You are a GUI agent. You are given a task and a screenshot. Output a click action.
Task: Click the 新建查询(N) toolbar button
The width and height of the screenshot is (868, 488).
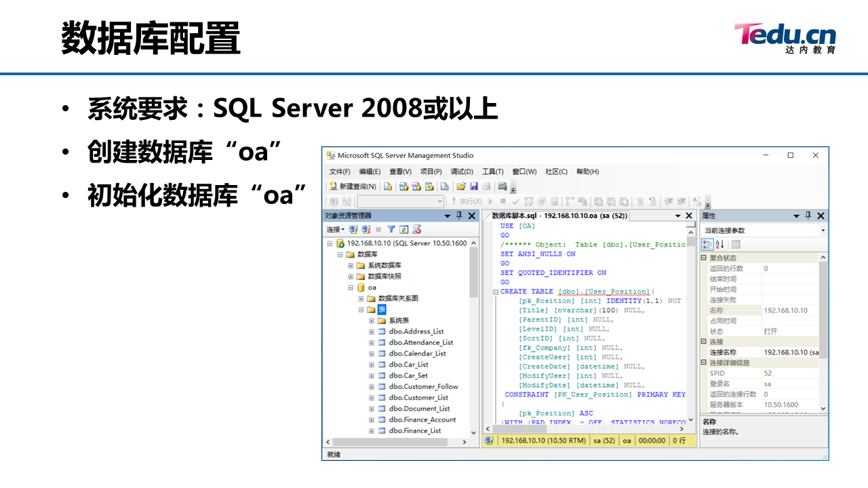pyautogui.click(x=353, y=186)
